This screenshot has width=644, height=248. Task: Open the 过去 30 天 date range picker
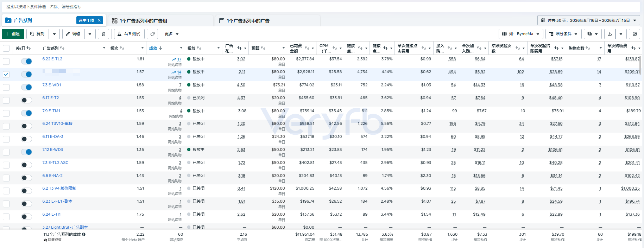point(588,20)
